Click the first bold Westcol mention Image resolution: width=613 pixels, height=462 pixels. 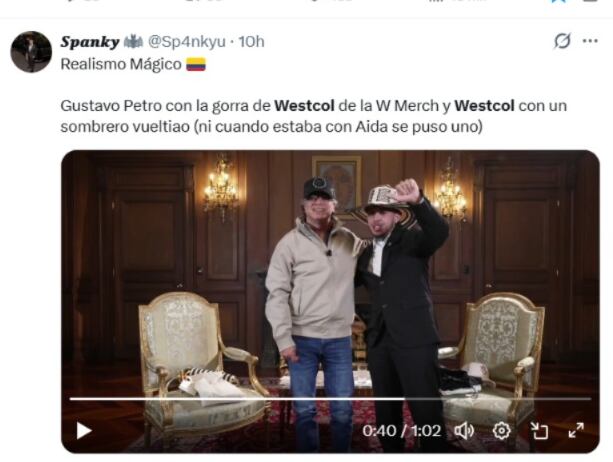[304, 106]
